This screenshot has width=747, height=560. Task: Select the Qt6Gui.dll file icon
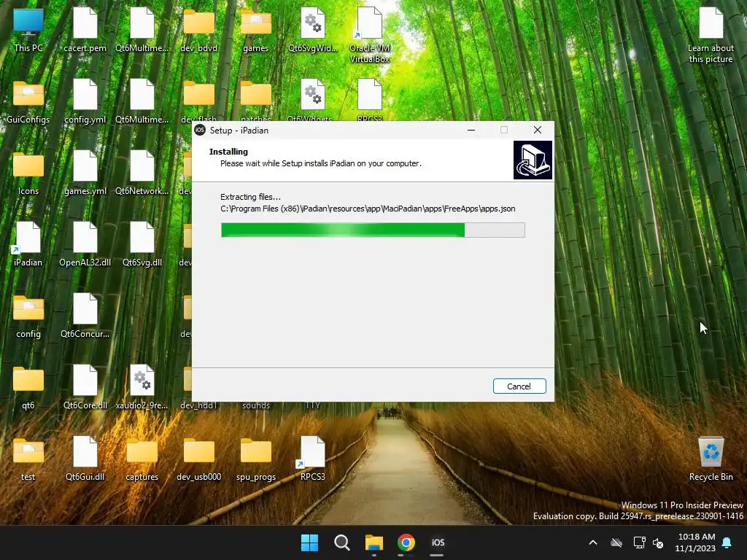(85, 459)
